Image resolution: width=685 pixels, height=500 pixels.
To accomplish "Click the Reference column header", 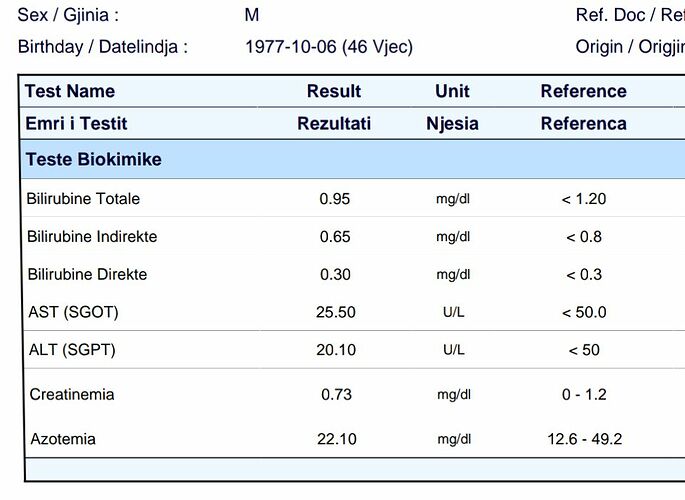I will click(x=584, y=91).
